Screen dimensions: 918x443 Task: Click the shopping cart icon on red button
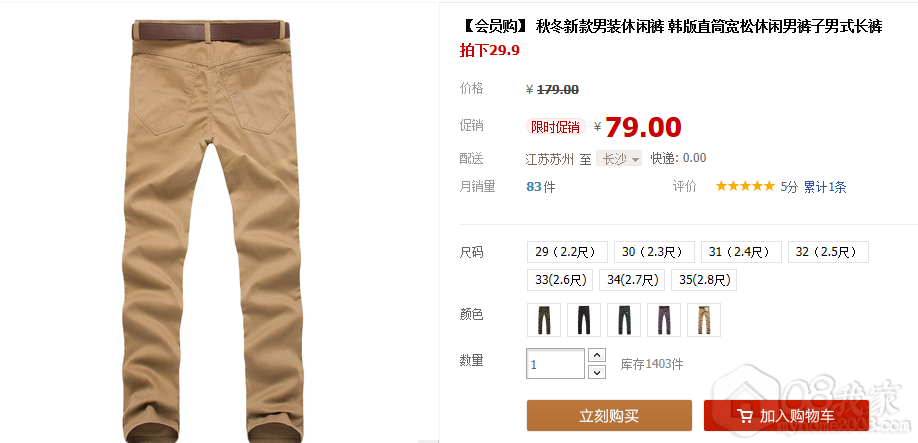click(745, 416)
